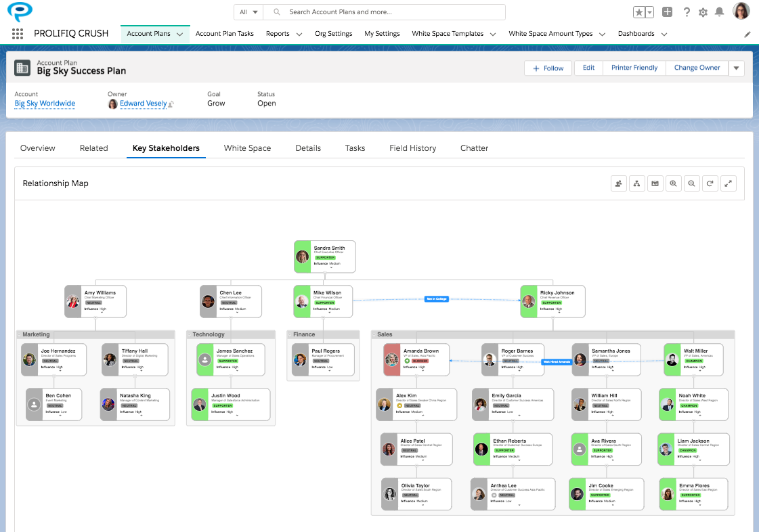Switch to the Key Stakeholders tab
This screenshot has width=759, height=532.
coord(166,148)
